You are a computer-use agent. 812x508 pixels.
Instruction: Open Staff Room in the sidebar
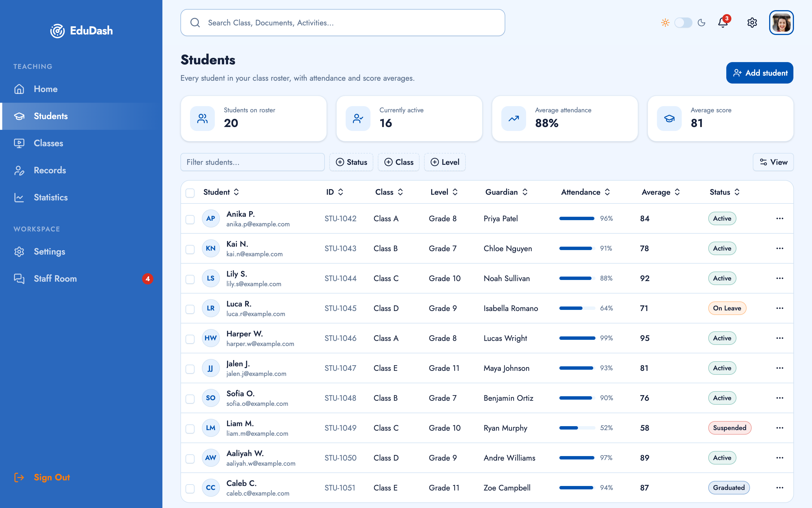[x=81, y=279]
